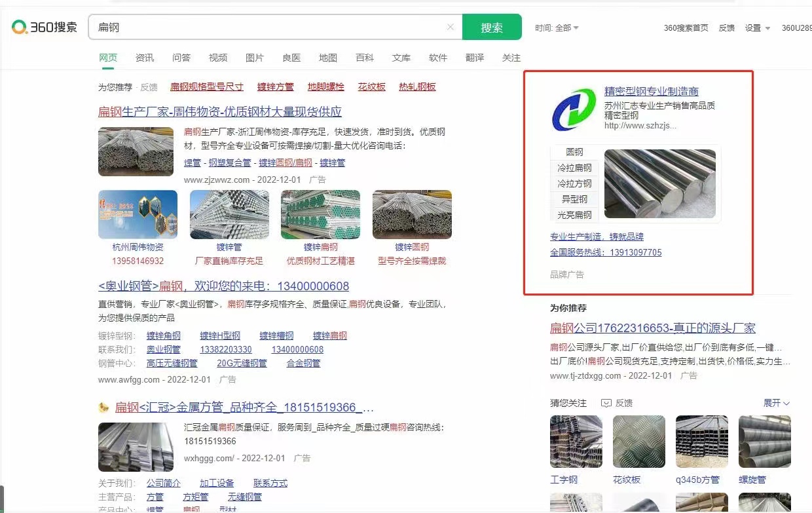This screenshot has height=513, width=812.
Task: Open the 良医 tab
Action: [291, 58]
